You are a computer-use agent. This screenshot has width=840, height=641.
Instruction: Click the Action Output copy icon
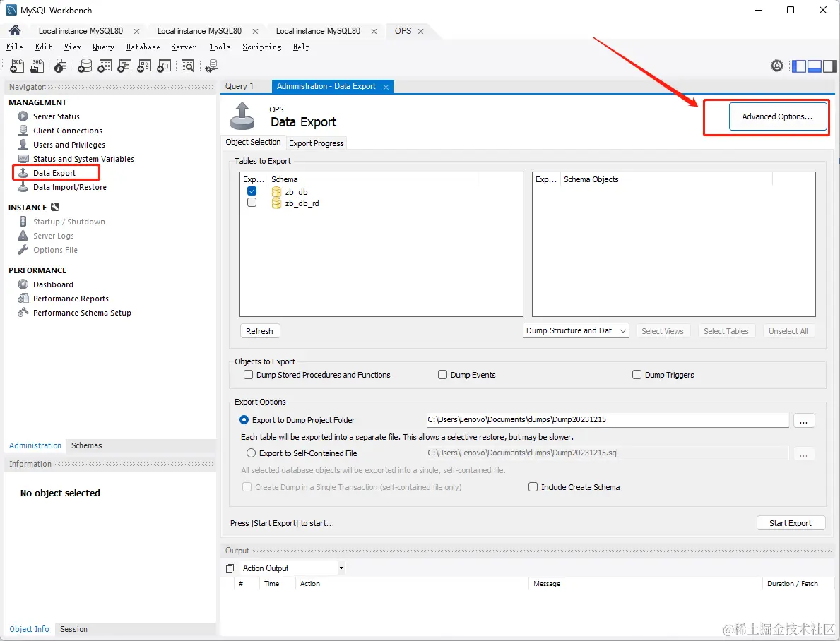(231, 568)
